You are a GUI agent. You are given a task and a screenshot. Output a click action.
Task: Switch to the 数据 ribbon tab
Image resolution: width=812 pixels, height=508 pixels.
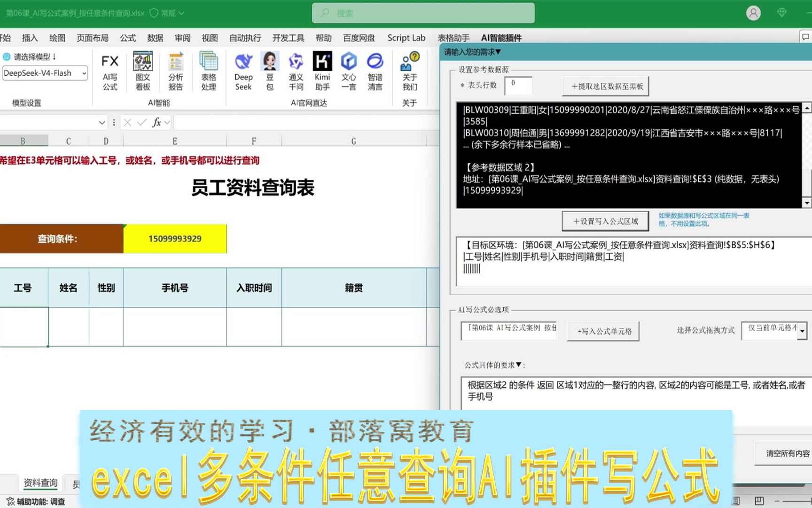click(155, 38)
